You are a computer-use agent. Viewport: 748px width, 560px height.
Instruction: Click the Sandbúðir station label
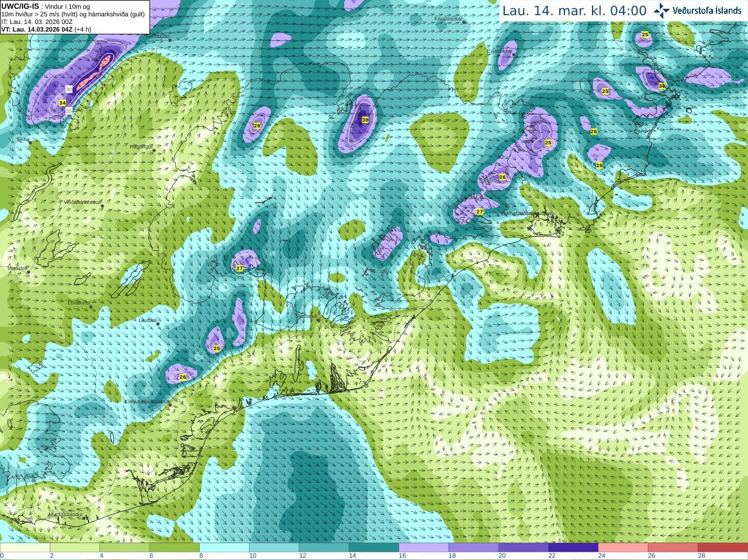pos(157,36)
